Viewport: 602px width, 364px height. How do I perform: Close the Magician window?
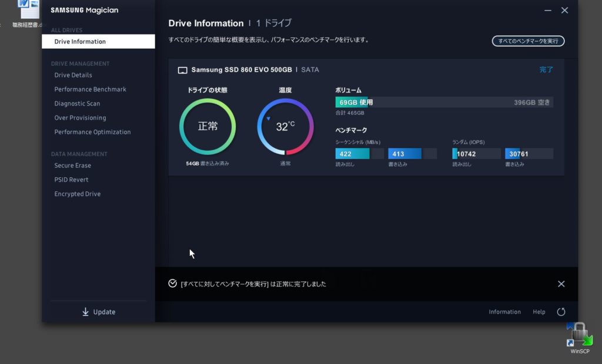tap(564, 11)
